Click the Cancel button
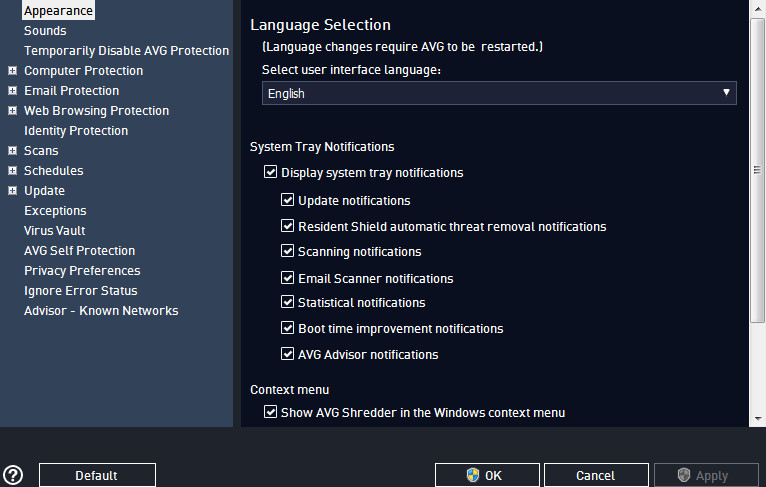Screen dimensions: 766x487 596,475
